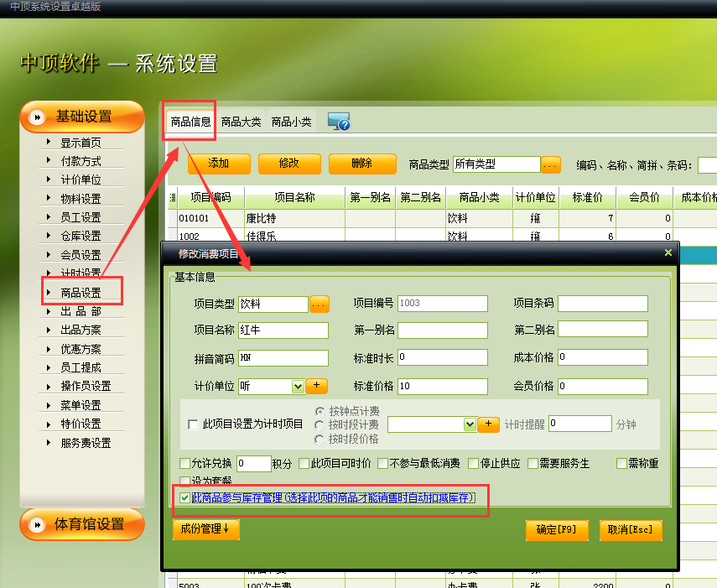The height and width of the screenshot is (588, 717).
Task: Open 特价设置 menu item
Action: tap(81, 424)
